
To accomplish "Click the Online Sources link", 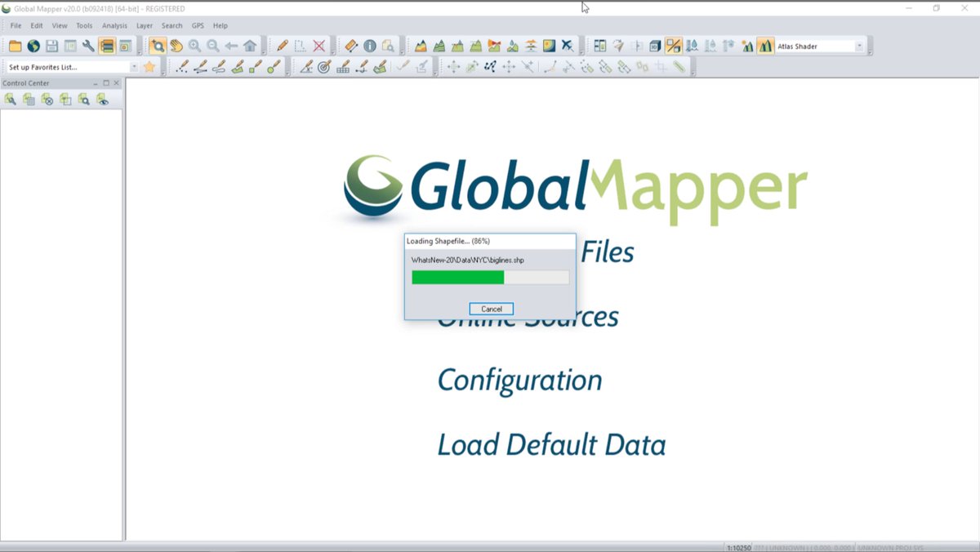I will (x=528, y=318).
